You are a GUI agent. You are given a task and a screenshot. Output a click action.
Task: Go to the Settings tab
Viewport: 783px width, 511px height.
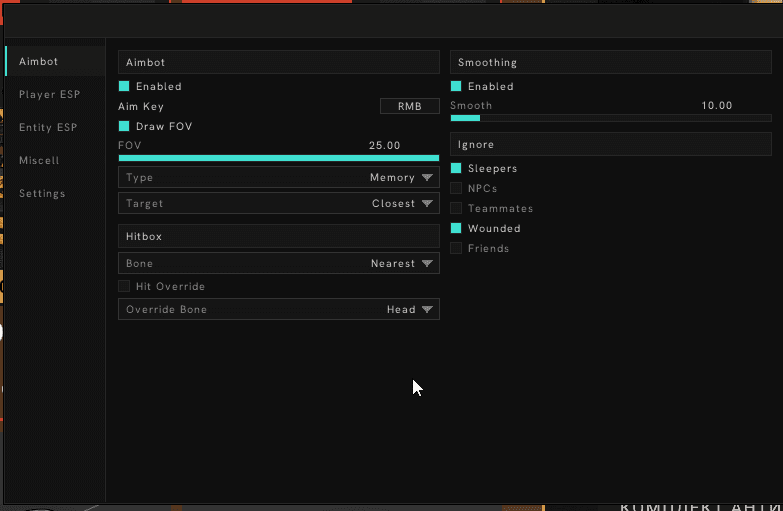pos(42,193)
